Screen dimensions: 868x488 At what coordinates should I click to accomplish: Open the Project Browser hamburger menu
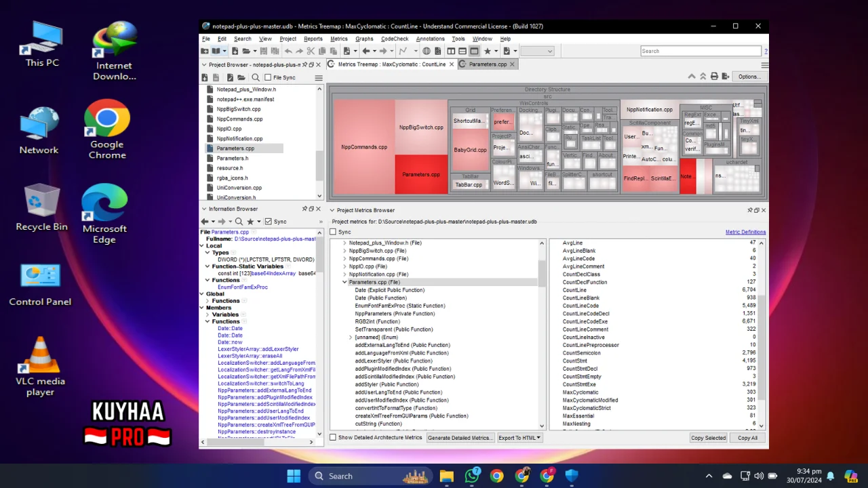point(319,78)
